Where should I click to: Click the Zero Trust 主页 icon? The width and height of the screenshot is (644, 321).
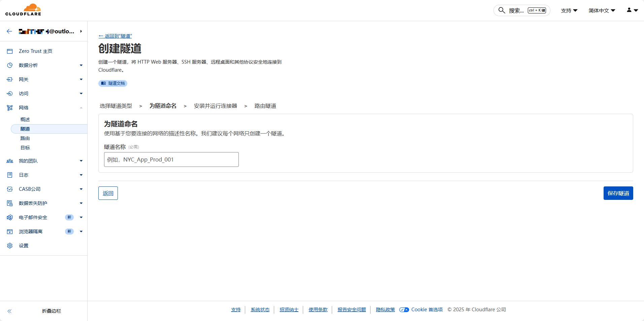pyautogui.click(x=10, y=51)
